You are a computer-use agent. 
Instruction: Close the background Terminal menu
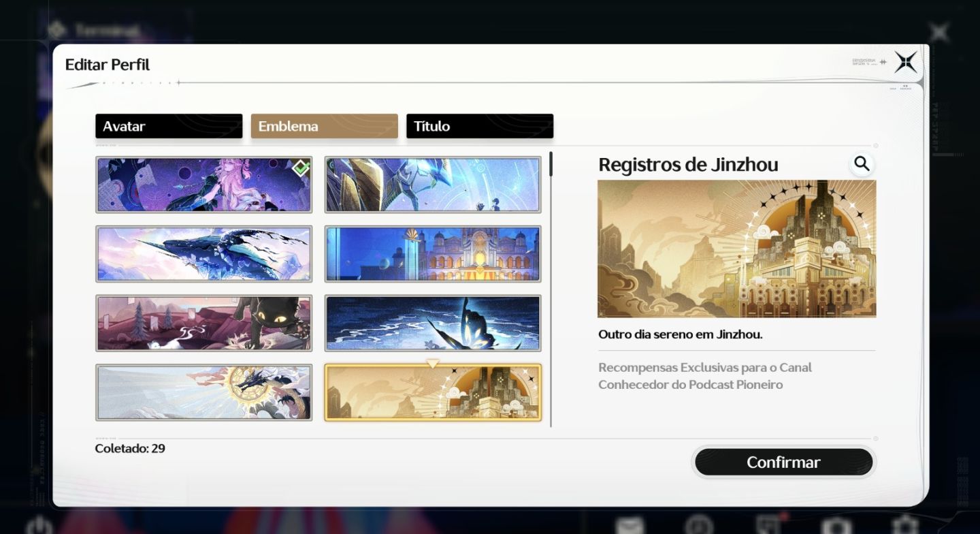click(x=939, y=32)
